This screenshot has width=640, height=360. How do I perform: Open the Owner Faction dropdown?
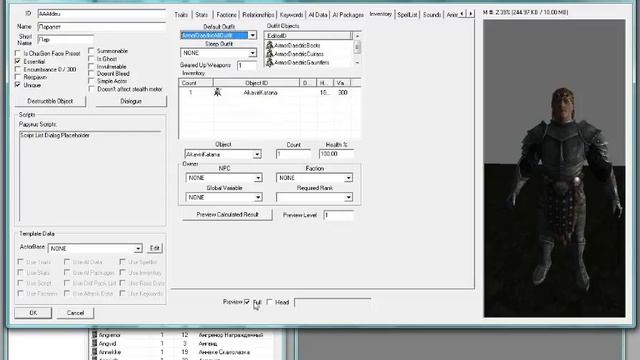(348, 178)
